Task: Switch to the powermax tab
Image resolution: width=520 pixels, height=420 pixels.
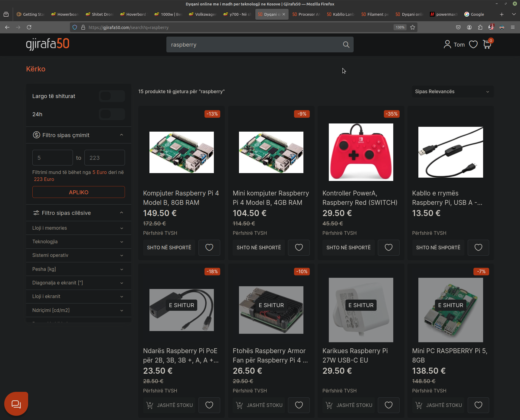Action: point(443,14)
